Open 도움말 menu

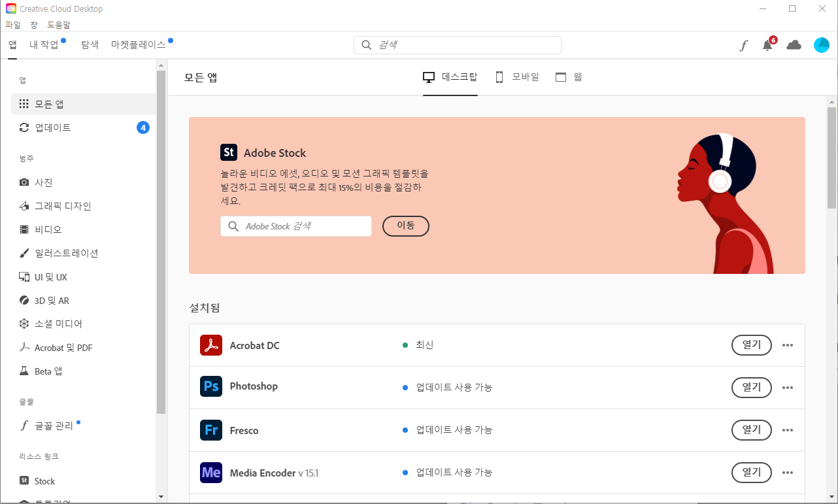59,25
